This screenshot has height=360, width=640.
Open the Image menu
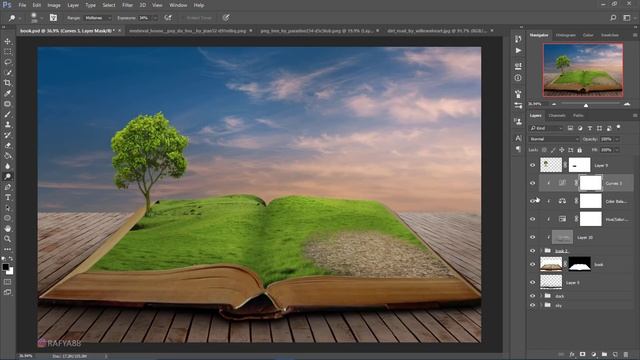(54, 5)
